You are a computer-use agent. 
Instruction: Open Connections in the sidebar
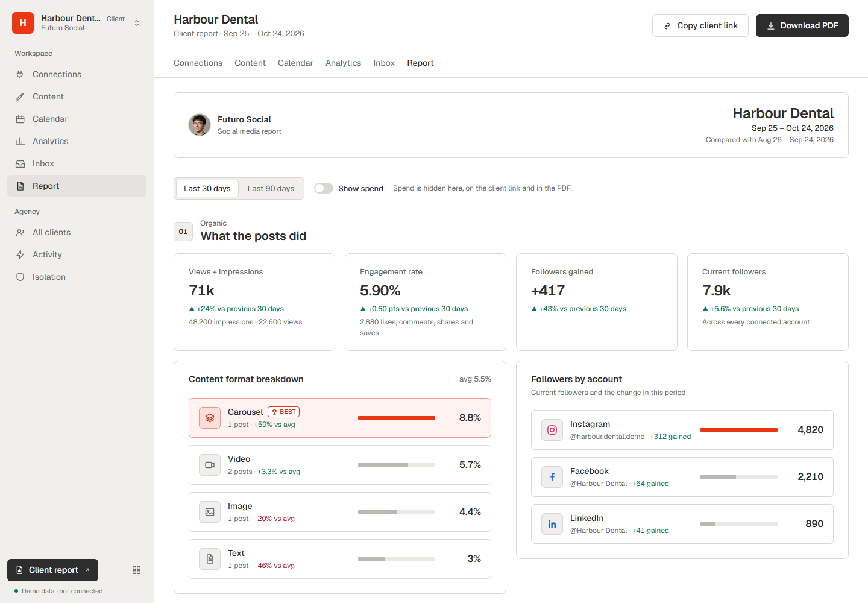pyautogui.click(x=77, y=74)
